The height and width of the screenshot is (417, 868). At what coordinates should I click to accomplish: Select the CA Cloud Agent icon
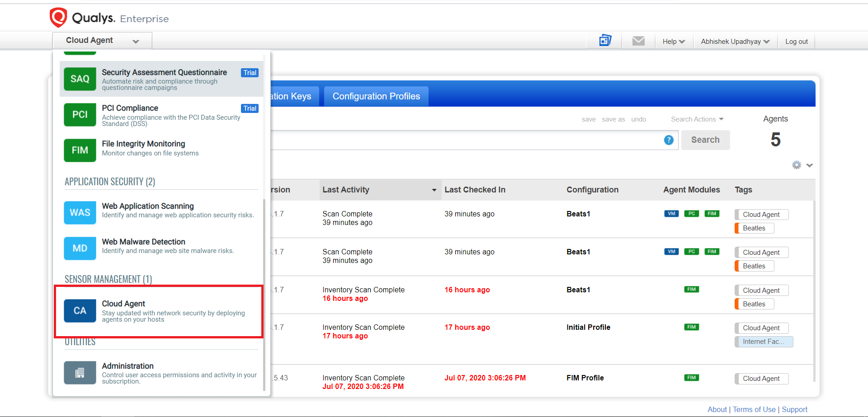pos(80,311)
